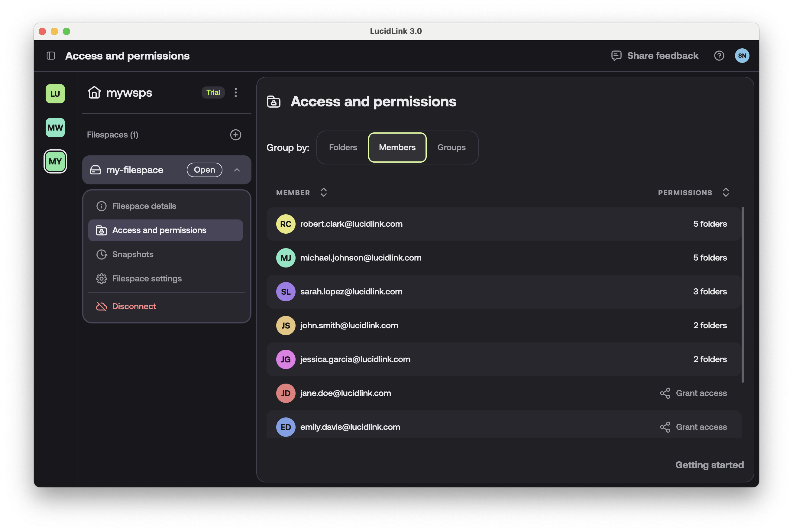Click the RC avatar for robert.clark
This screenshot has height=532, width=793.
(286, 224)
